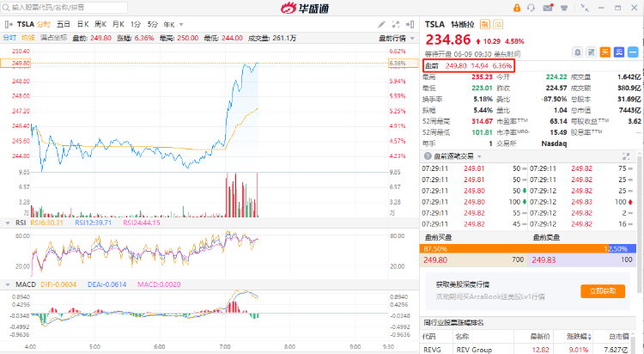This screenshot has height=354, width=644.
Task: Click the compact mode arrows icon
Action: click(x=584, y=8)
